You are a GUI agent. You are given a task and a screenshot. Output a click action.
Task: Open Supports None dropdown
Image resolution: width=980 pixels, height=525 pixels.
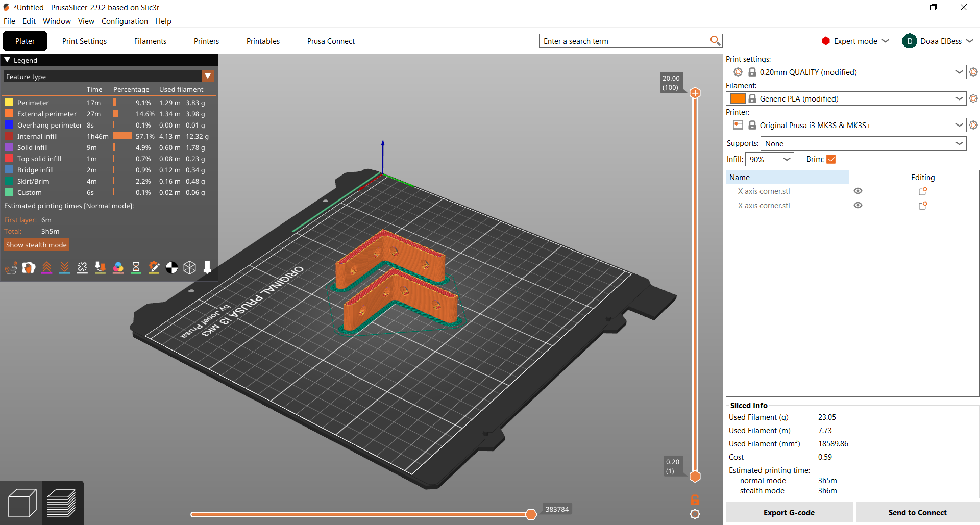[864, 143]
